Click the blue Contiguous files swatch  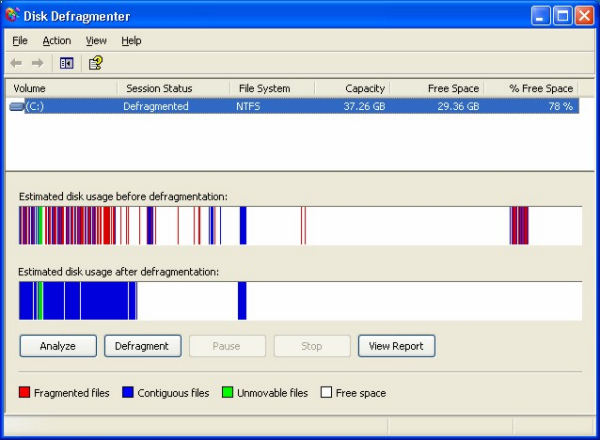coord(128,392)
